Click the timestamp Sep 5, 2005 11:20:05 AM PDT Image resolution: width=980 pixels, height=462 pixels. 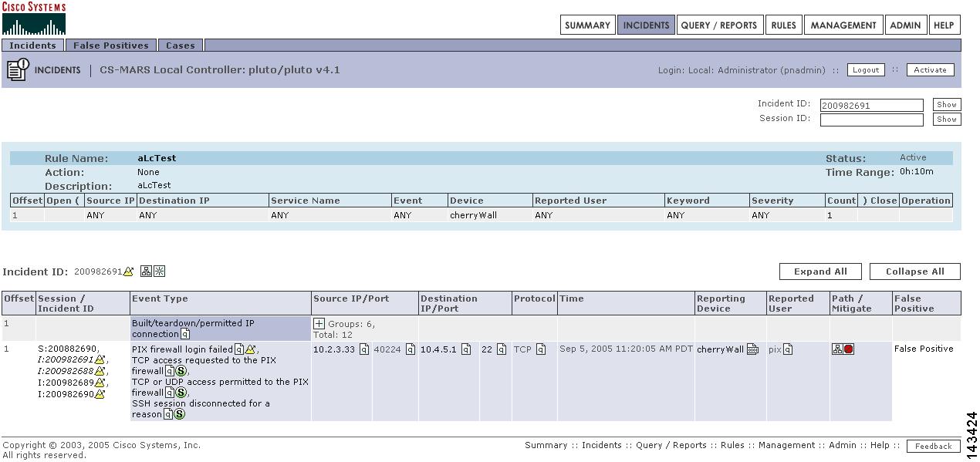626,349
